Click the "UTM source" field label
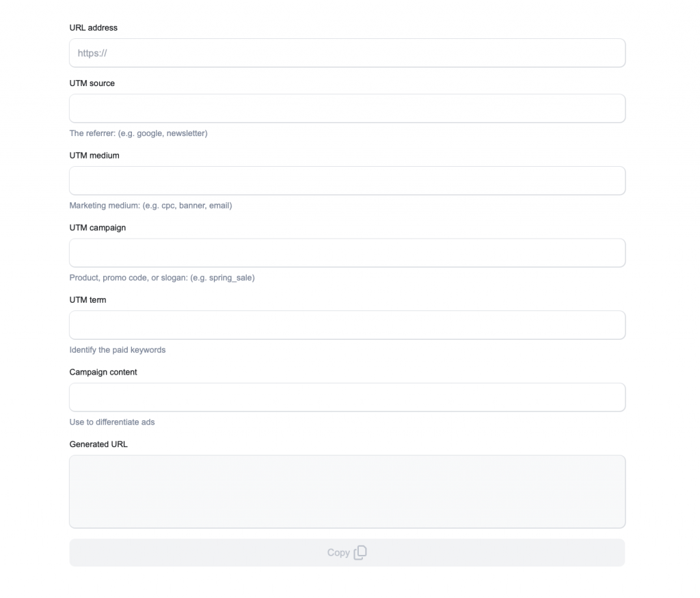This screenshot has height=598, width=700. click(x=92, y=83)
